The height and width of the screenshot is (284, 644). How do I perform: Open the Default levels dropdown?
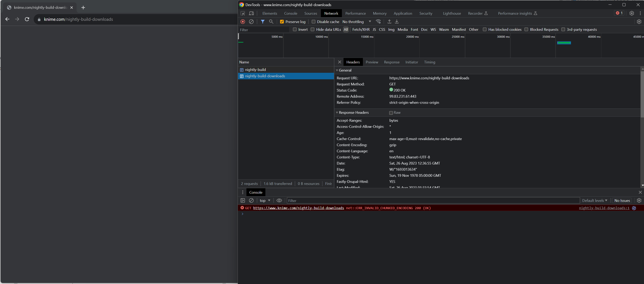pos(594,200)
